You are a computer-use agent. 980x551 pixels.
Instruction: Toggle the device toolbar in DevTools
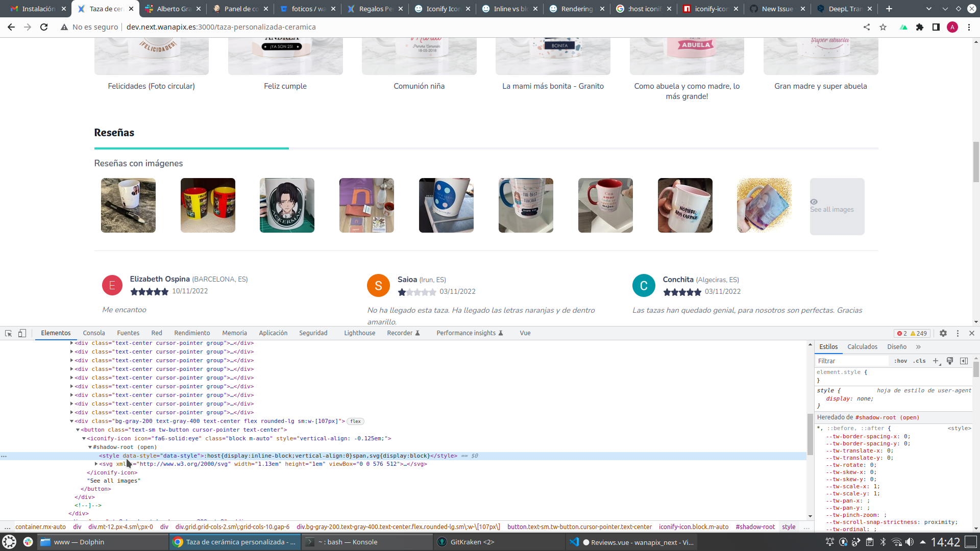tap(21, 333)
